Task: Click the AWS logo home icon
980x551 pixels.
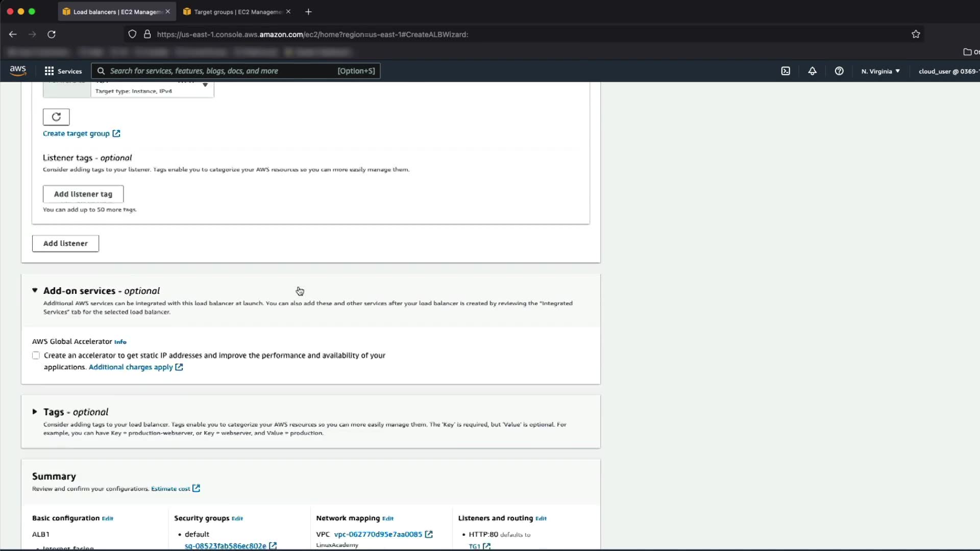Action: pos(18,70)
